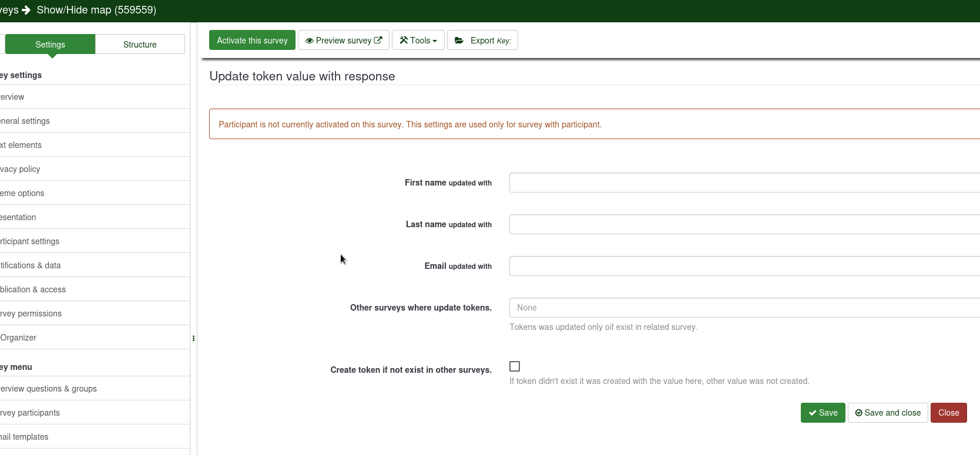Click the Email updated with field
This screenshot has width=980, height=455.
[x=744, y=266]
